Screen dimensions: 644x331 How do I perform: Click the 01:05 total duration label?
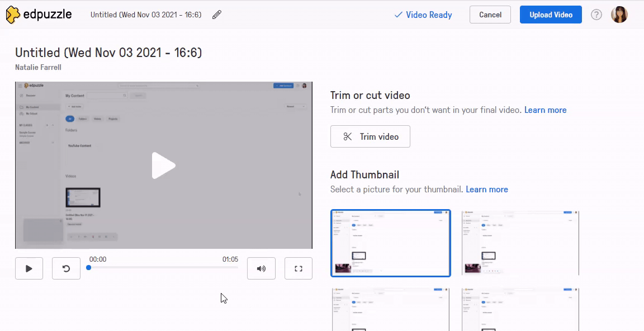tap(230, 259)
